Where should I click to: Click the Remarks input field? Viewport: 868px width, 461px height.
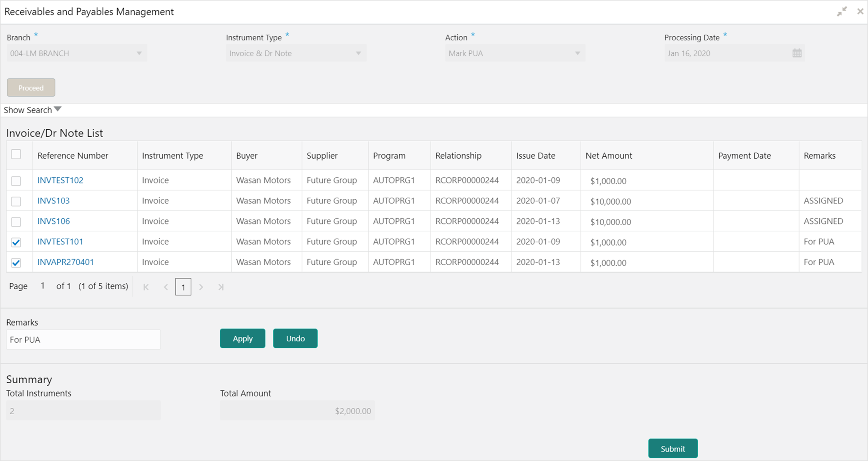point(83,339)
